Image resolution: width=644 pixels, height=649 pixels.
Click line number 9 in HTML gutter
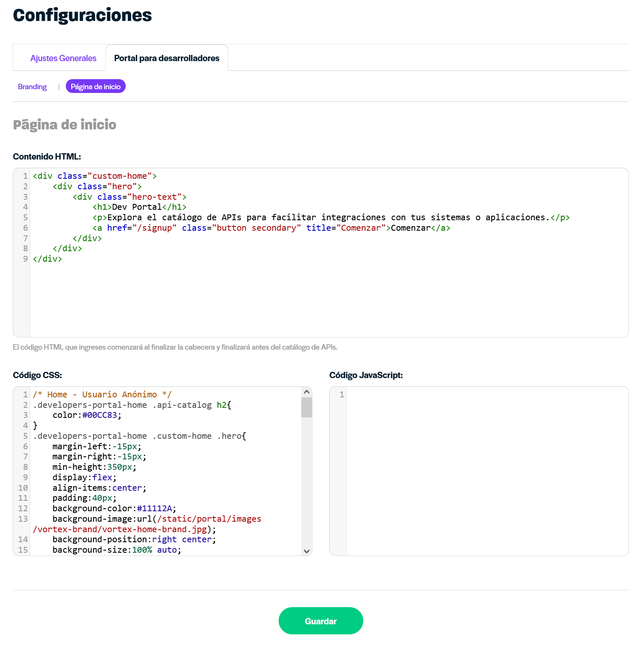(x=26, y=259)
